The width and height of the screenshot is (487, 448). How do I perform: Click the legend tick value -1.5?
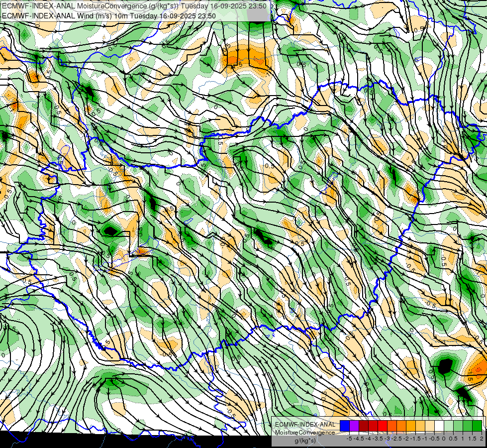(415, 439)
